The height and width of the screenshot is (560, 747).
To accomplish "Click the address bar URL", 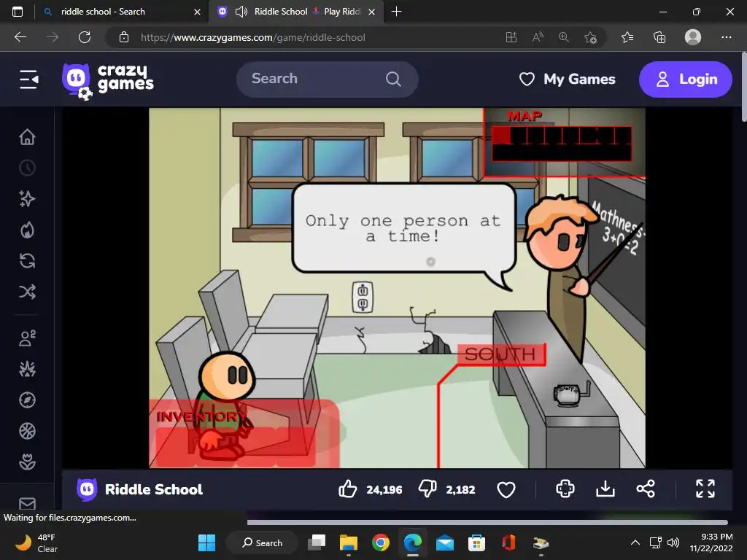I will click(253, 37).
